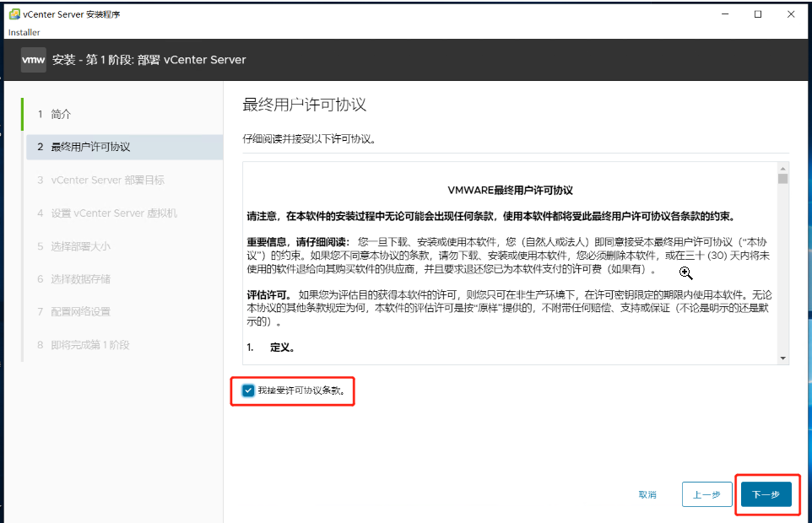The image size is (812, 523).
Task: Click the vmw logo in header
Action: (34, 60)
